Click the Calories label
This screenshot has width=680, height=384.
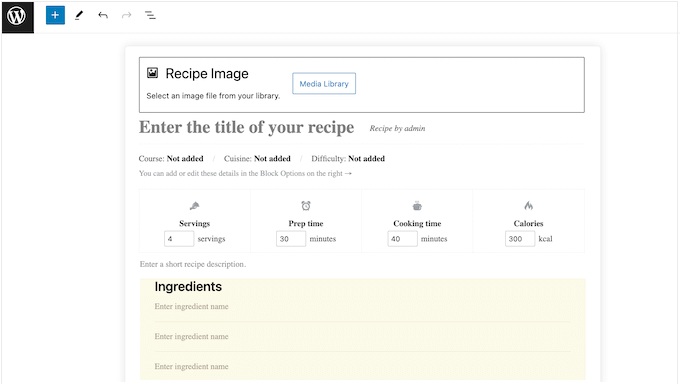coord(528,223)
